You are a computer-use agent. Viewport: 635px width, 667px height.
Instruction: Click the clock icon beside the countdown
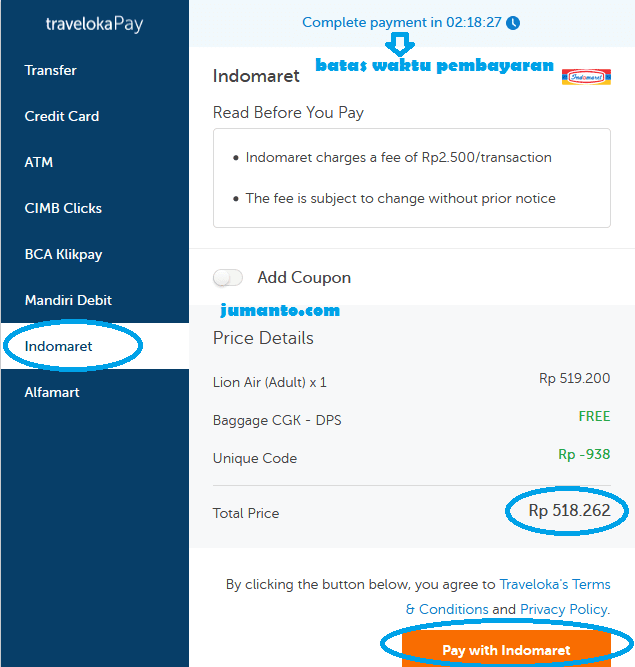pos(513,23)
